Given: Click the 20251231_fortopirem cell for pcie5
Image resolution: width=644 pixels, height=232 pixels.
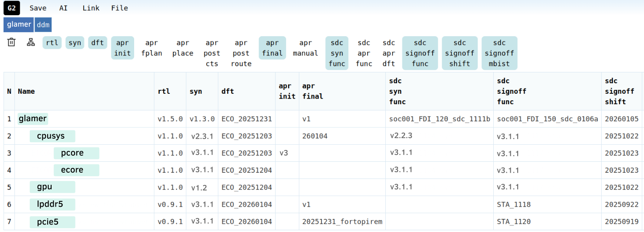Looking at the screenshot, I should pyautogui.click(x=342, y=222).
